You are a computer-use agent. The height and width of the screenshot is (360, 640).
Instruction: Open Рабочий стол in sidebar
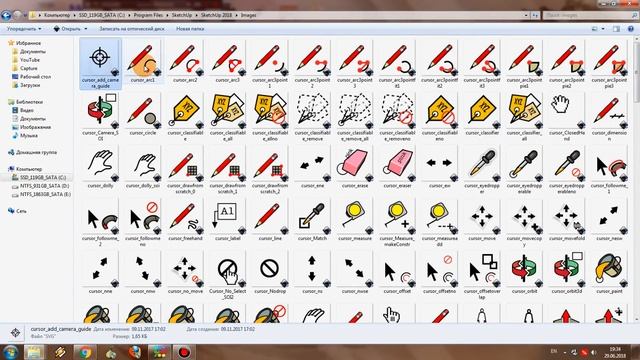[x=31, y=77]
